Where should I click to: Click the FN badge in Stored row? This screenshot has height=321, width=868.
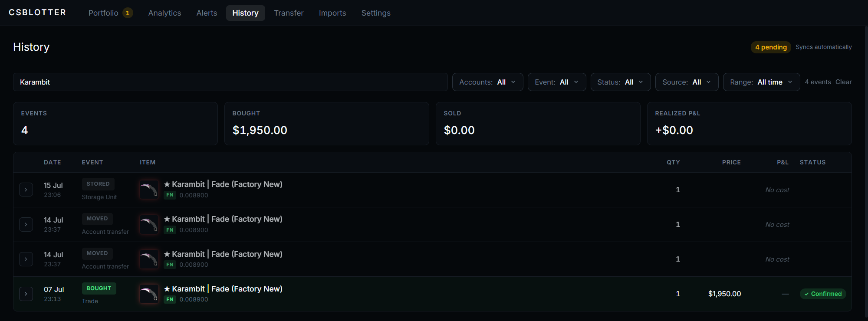point(170,195)
